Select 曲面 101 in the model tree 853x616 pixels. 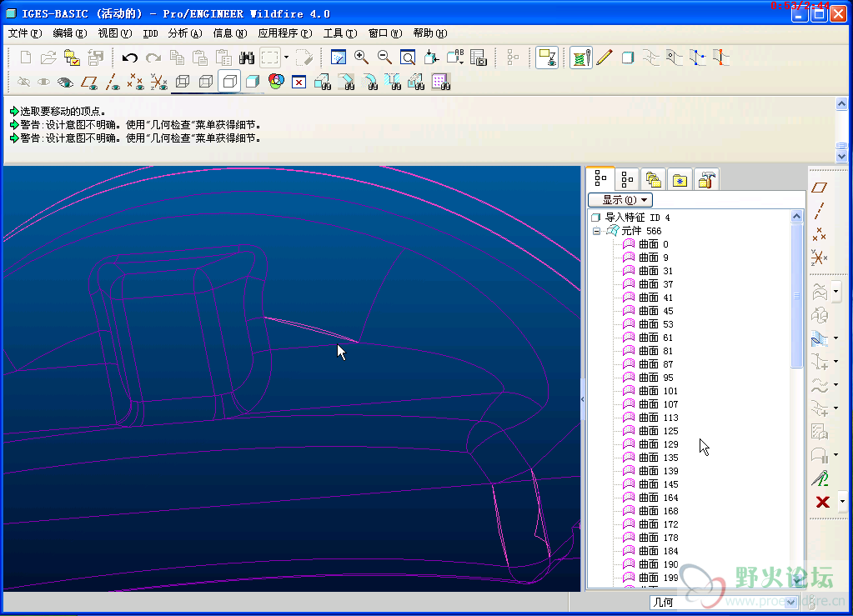click(x=650, y=391)
